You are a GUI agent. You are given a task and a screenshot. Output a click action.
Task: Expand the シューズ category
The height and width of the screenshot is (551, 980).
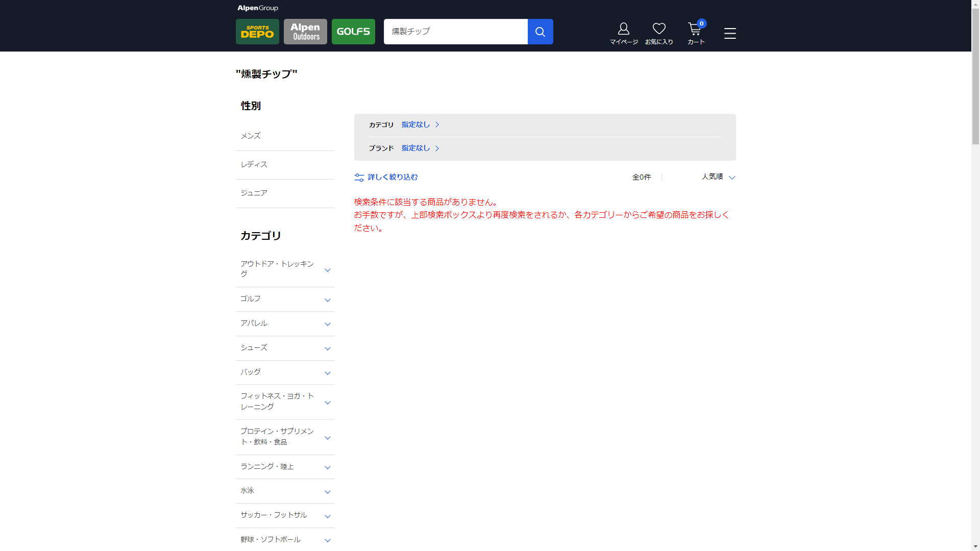click(x=285, y=348)
